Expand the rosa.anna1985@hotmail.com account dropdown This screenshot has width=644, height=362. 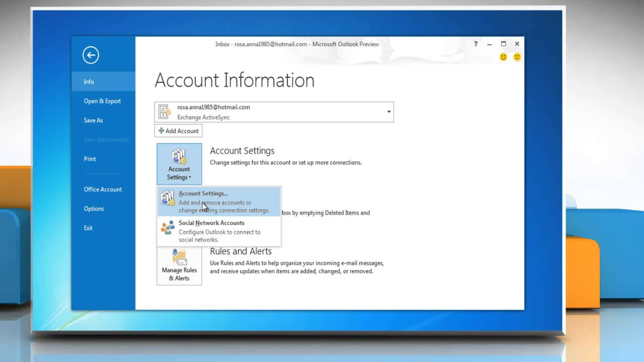coord(274,112)
